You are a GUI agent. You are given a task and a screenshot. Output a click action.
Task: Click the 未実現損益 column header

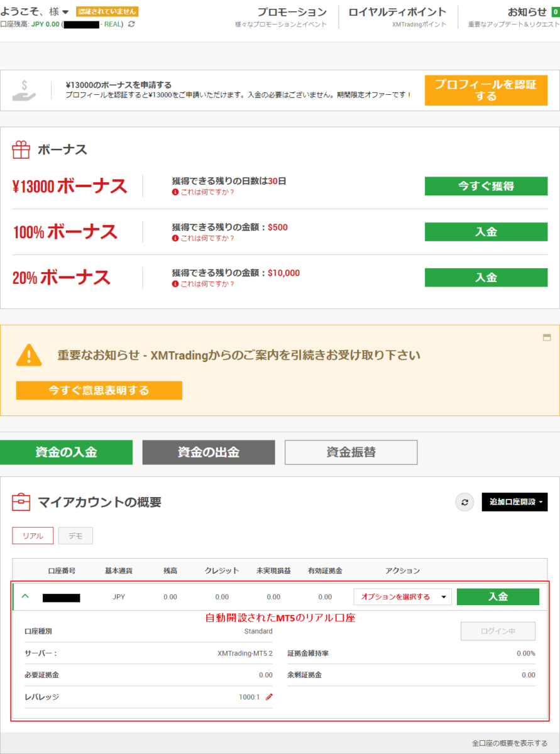[273, 571]
